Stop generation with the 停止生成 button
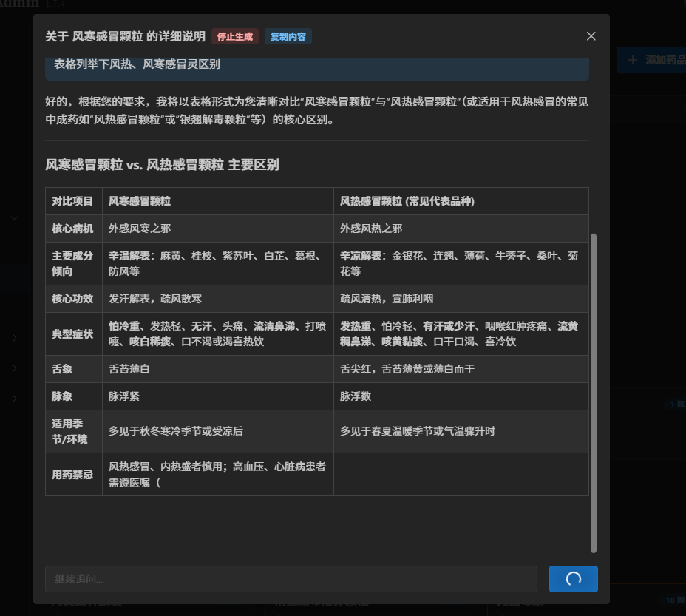Screen dimensions: 686x616 click(x=235, y=36)
